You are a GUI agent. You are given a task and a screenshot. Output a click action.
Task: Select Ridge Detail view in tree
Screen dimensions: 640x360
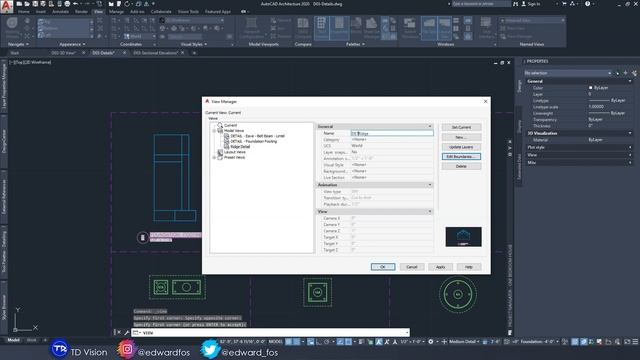[240, 147]
